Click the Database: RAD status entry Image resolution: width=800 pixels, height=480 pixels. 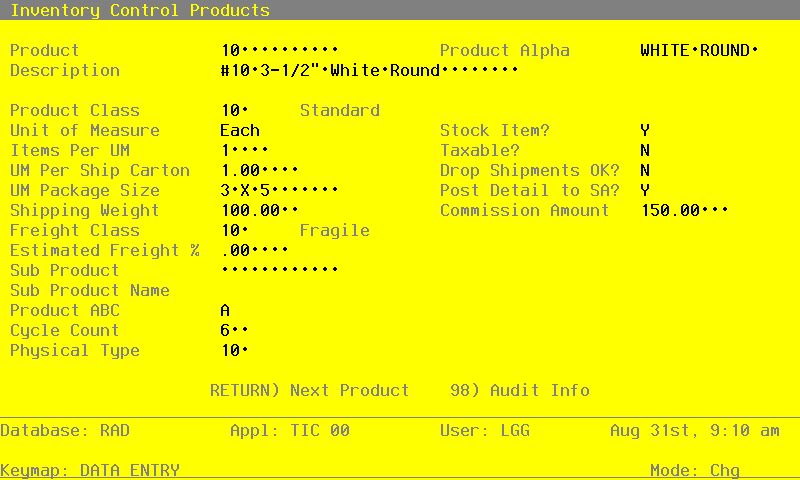coord(65,430)
